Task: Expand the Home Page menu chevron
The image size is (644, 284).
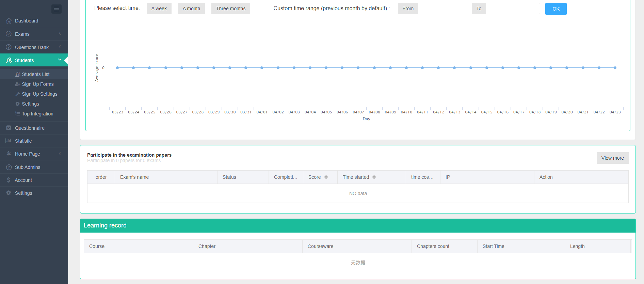Action: point(60,154)
